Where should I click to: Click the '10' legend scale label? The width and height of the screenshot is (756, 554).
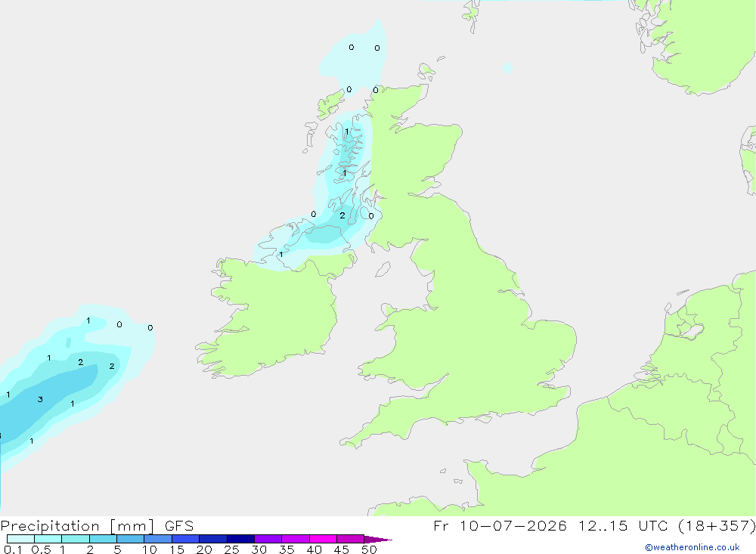pos(149,549)
